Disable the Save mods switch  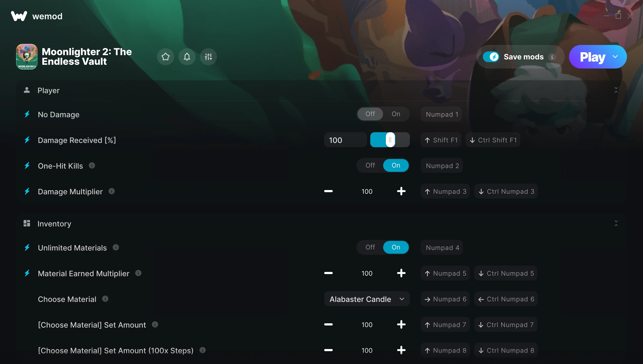[x=491, y=57]
